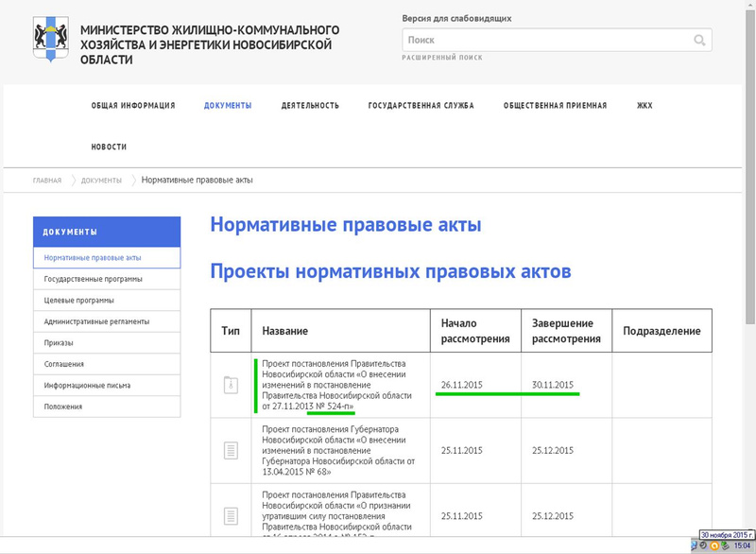Select Административные регламенты in sidebar
Viewport: 756px width, 554px height.
click(x=96, y=321)
